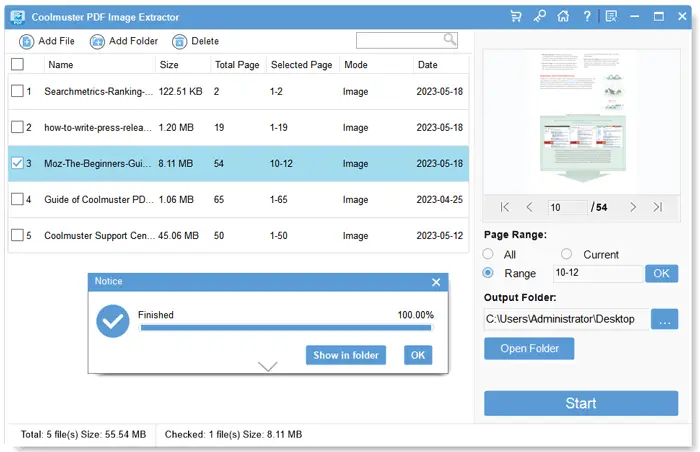Toggle the select-all header checkbox

tap(17, 64)
